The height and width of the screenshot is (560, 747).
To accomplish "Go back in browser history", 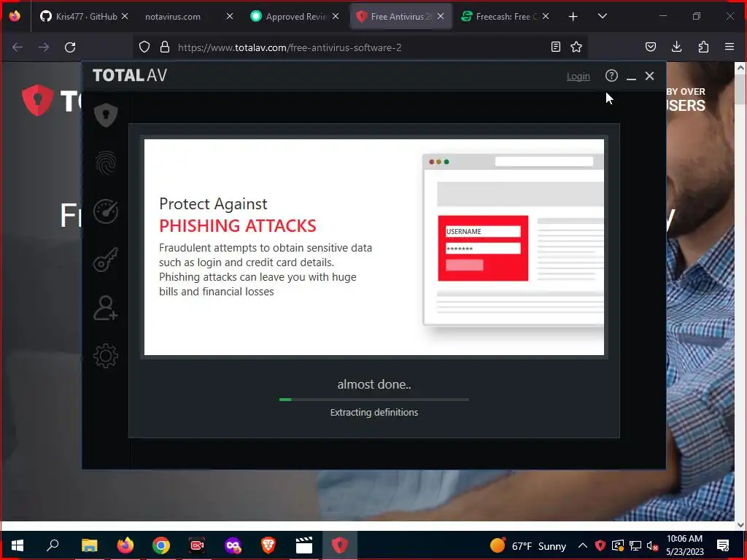I will [x=18, y=47].
